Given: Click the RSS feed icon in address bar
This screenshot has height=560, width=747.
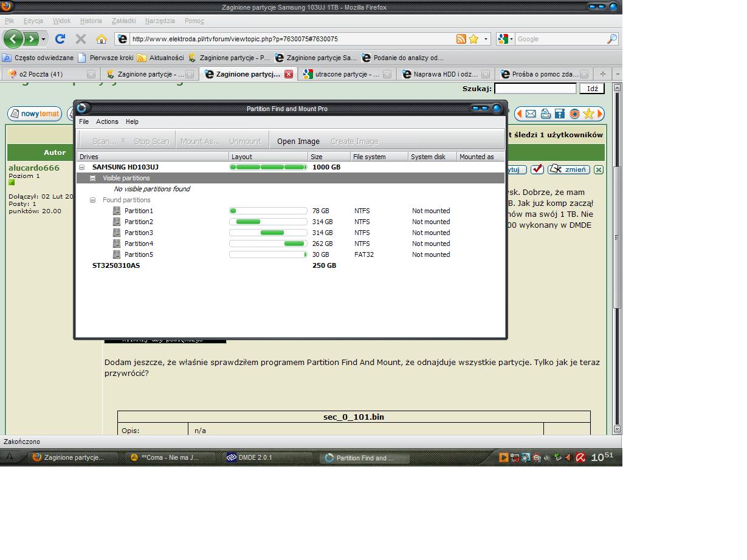Looking at the screenshot, I should [461, 39].
